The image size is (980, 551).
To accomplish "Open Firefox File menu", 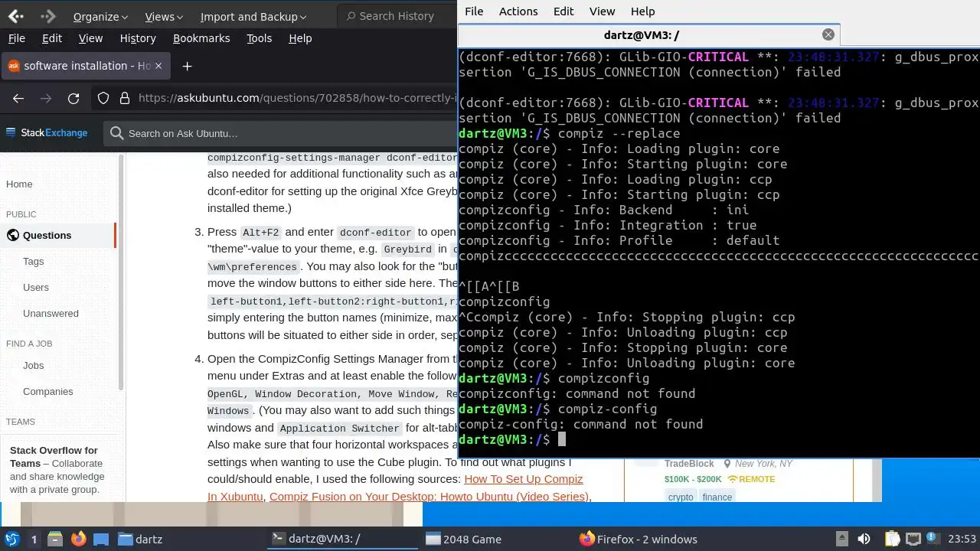I will (16, 38).
